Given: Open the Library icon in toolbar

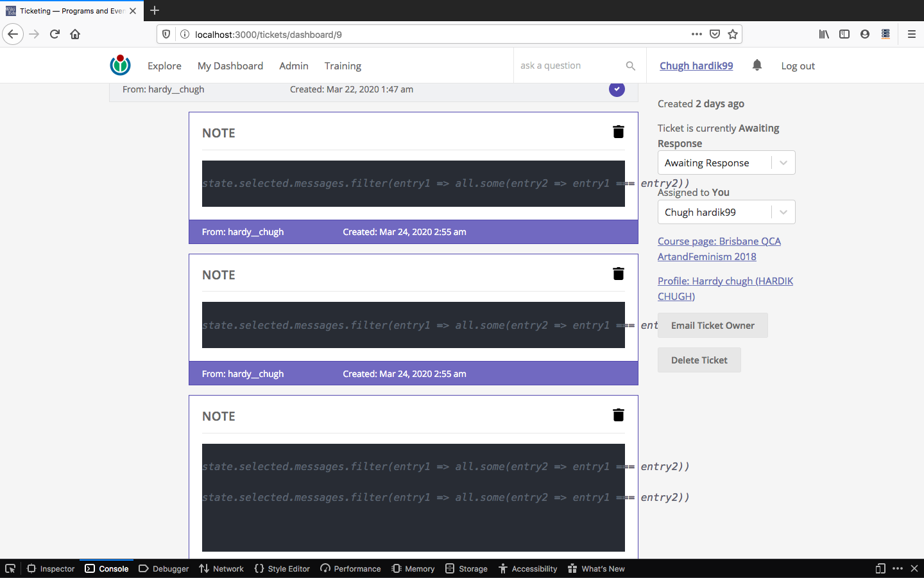Looking at the screenshot, I should point(824,34).
